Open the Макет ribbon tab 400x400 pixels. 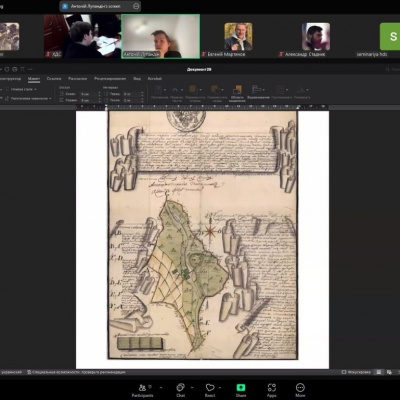pos(34,79)
